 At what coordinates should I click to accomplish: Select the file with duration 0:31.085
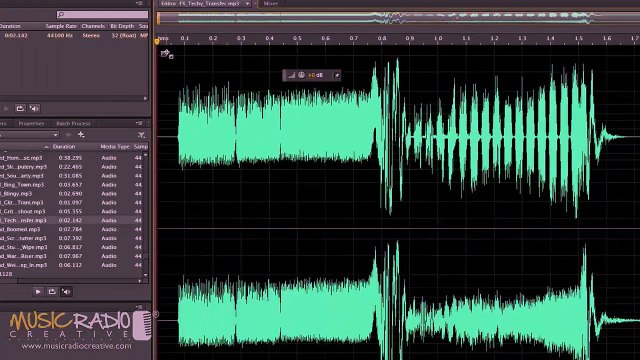click(x=71, y=176)
